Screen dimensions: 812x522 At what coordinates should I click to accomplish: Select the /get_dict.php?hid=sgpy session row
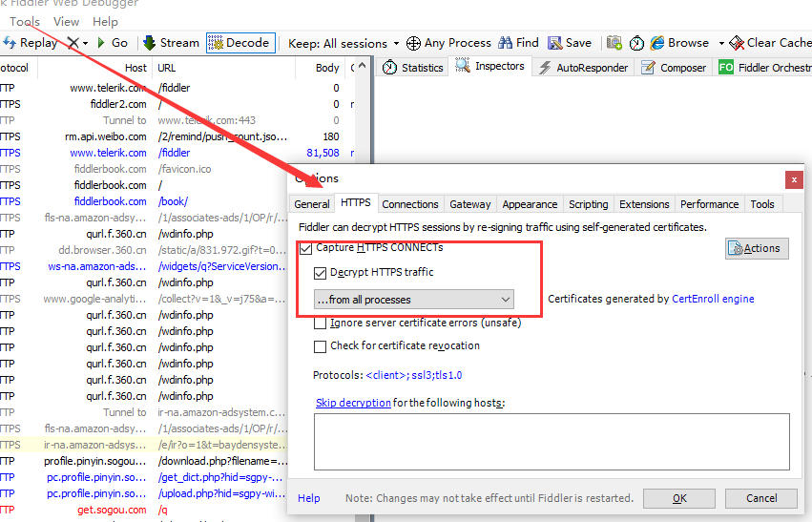tap(144, 477)
